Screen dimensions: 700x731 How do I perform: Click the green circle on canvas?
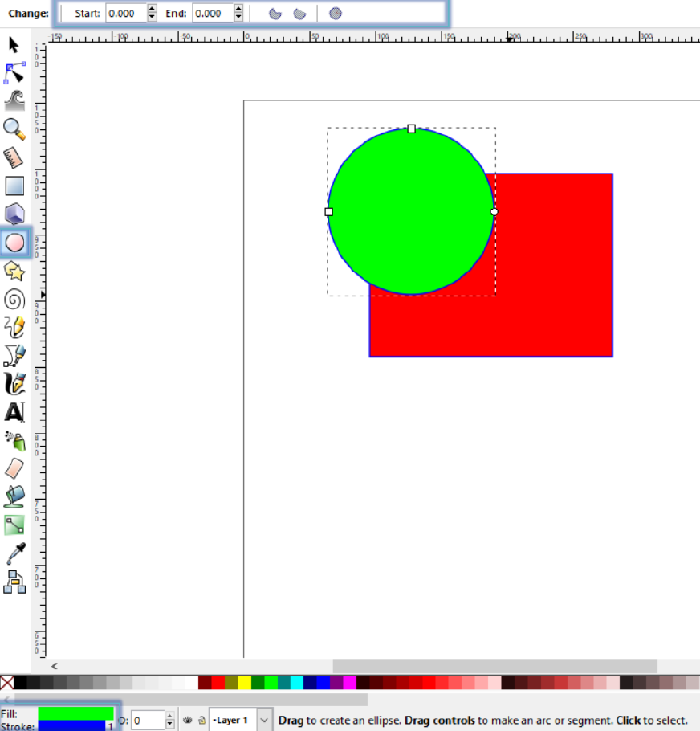411,211
